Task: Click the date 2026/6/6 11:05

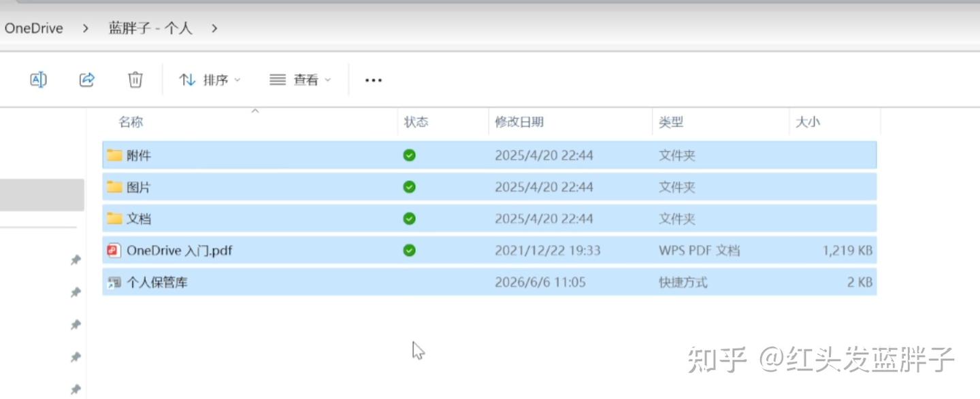Action: coord(540,282)
